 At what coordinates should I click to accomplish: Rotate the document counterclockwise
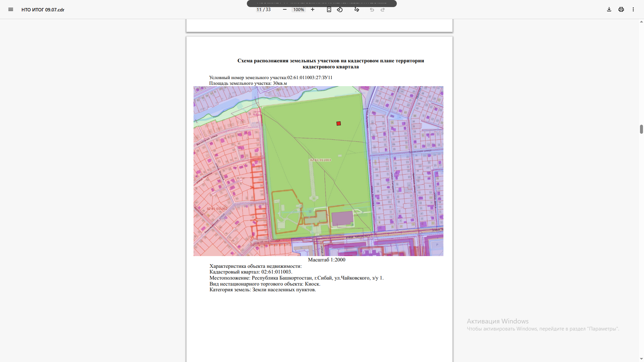tap(340, 9)
